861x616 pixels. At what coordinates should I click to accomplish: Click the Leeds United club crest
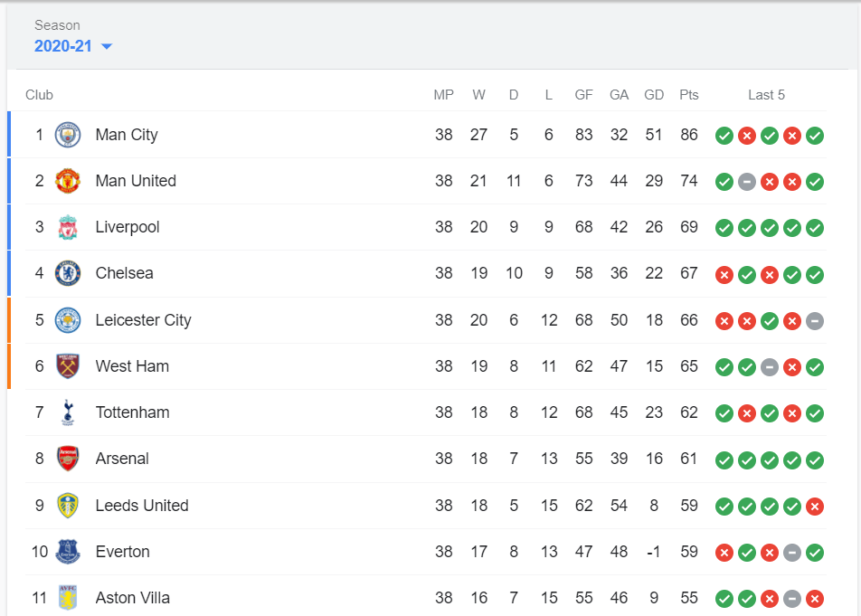coord(68,506)
